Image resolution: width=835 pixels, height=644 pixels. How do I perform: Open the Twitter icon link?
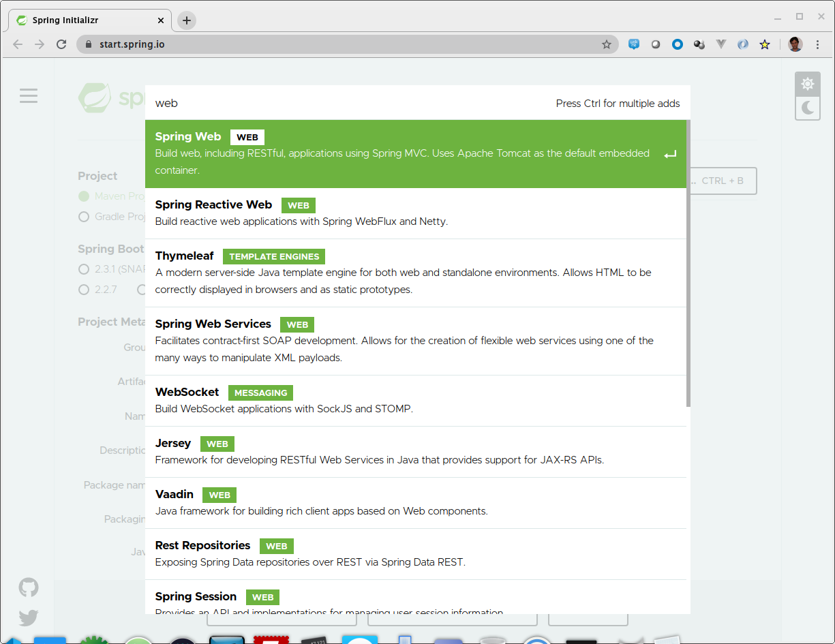click(x=29, y=618)
